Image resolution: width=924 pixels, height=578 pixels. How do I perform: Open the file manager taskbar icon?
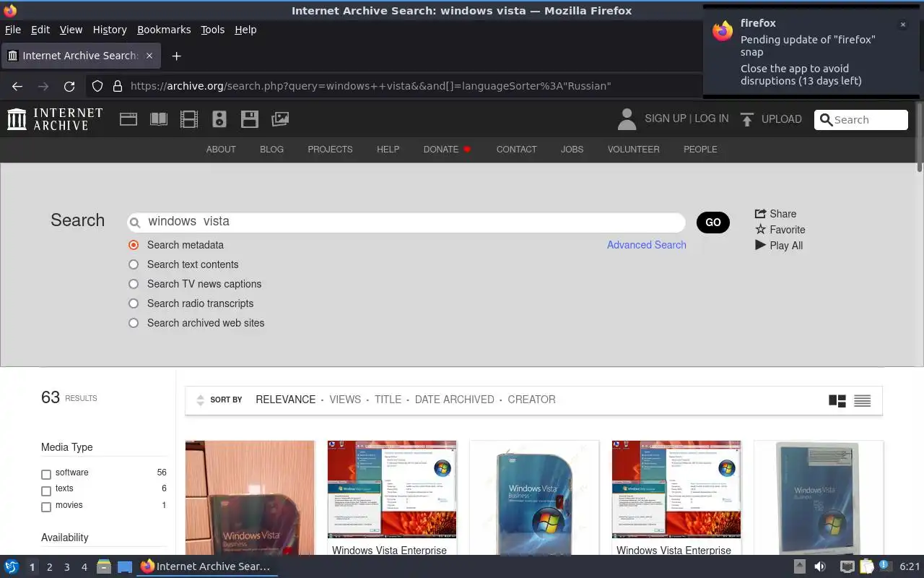tap(103, 566)
